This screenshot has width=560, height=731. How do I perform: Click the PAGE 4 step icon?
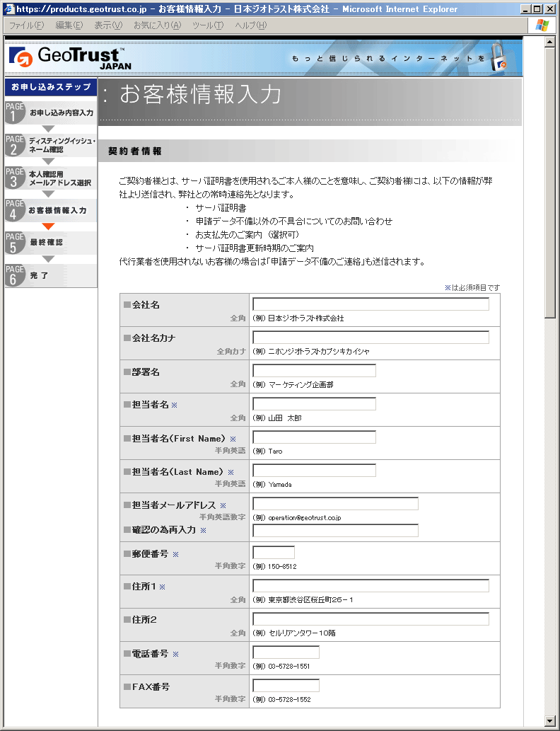point(14,210)
